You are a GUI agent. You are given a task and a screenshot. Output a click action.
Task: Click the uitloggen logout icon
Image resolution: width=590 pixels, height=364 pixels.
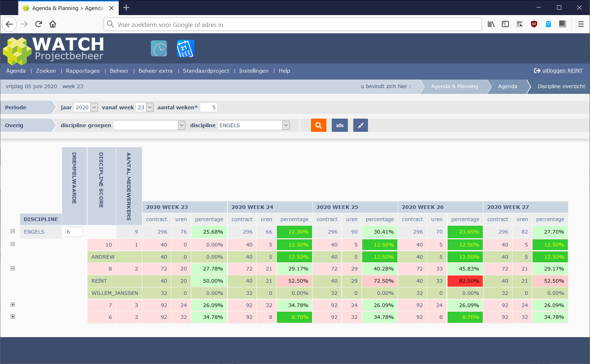point(537,71)
